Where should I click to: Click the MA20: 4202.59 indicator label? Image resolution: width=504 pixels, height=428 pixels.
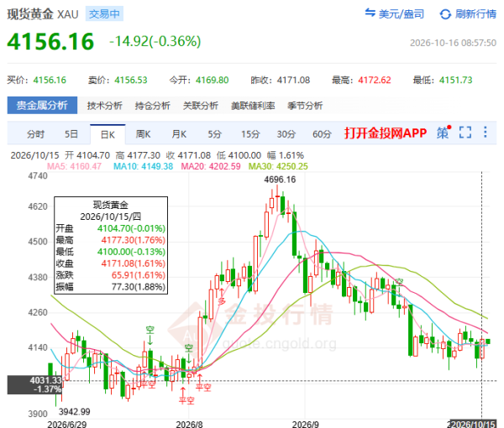pos(211,166)
